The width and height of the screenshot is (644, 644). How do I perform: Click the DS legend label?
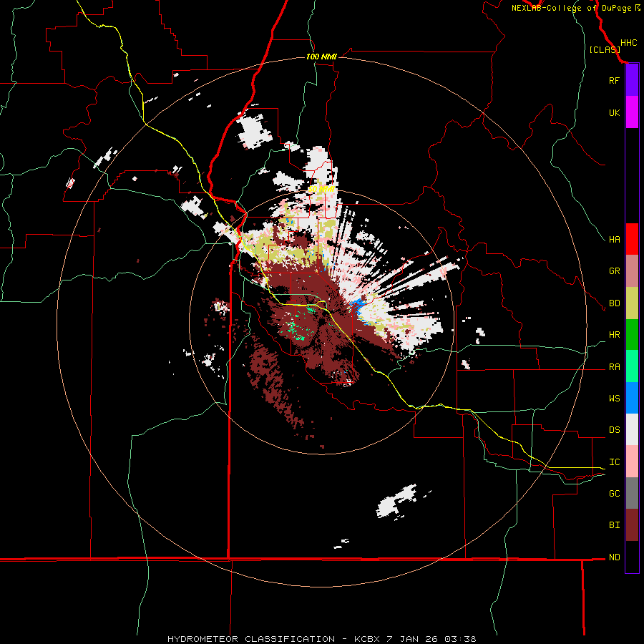point(614,430)
